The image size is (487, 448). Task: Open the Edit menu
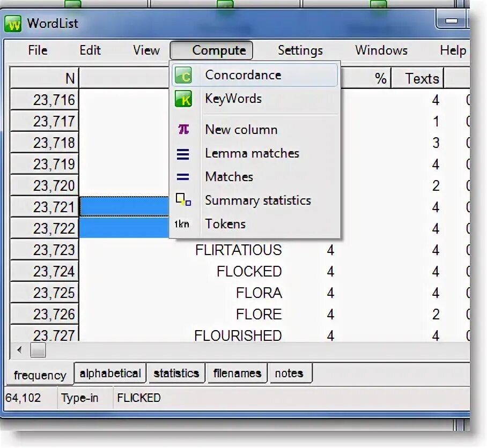tap(90, 50)
